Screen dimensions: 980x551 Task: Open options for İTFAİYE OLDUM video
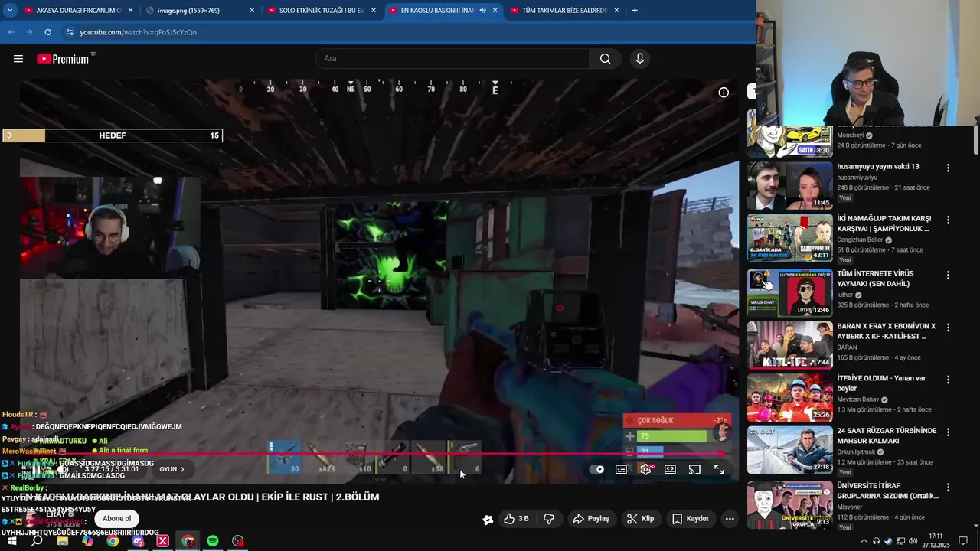(x=948, y=380)
